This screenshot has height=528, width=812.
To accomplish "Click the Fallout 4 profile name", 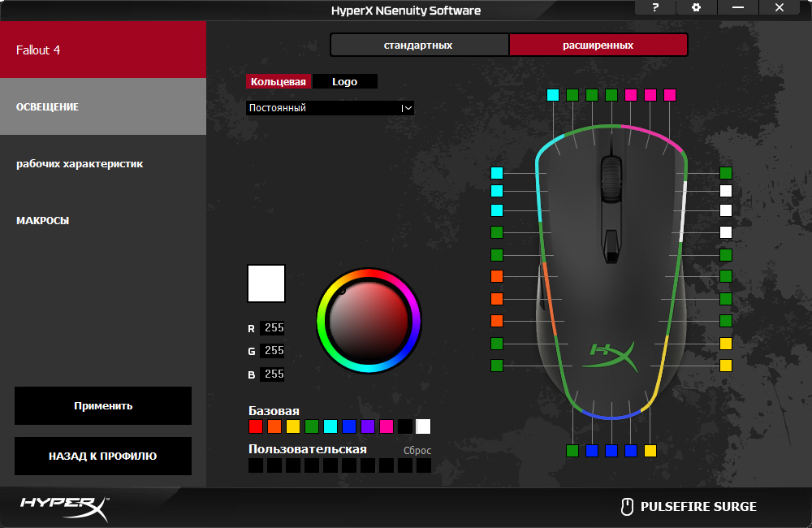I will pyautogui.click(x=38, y=50).
